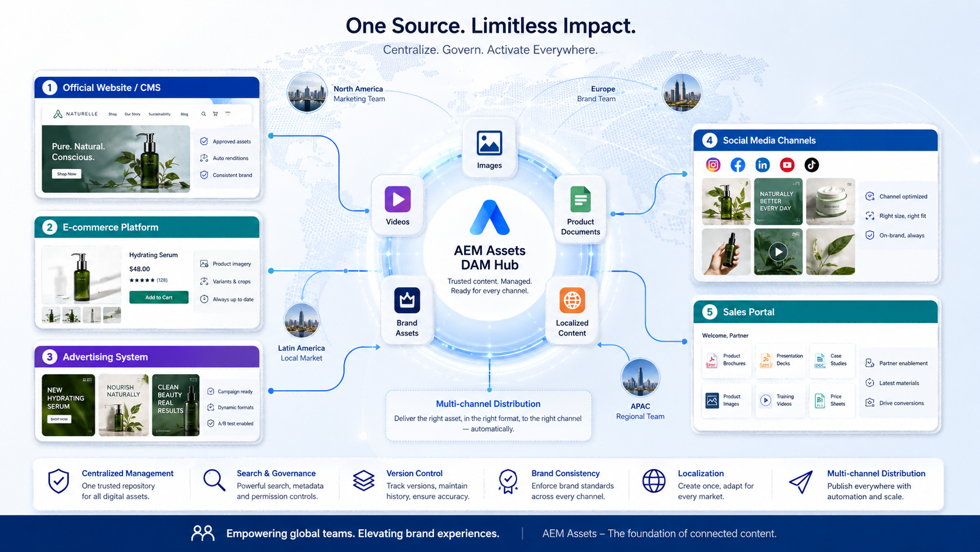
Task: Click the Brand Consistency ribbon badge icon
Action: coord(508,482)
